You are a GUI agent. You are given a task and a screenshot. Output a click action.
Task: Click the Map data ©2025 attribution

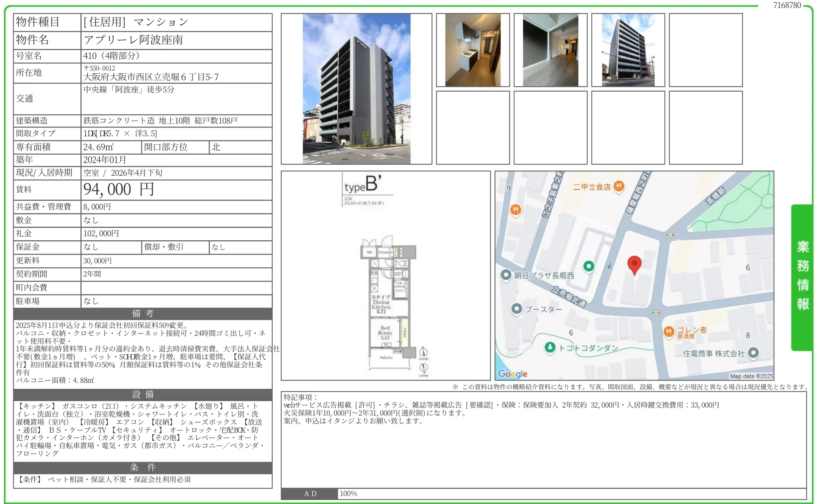click(751, 376)
